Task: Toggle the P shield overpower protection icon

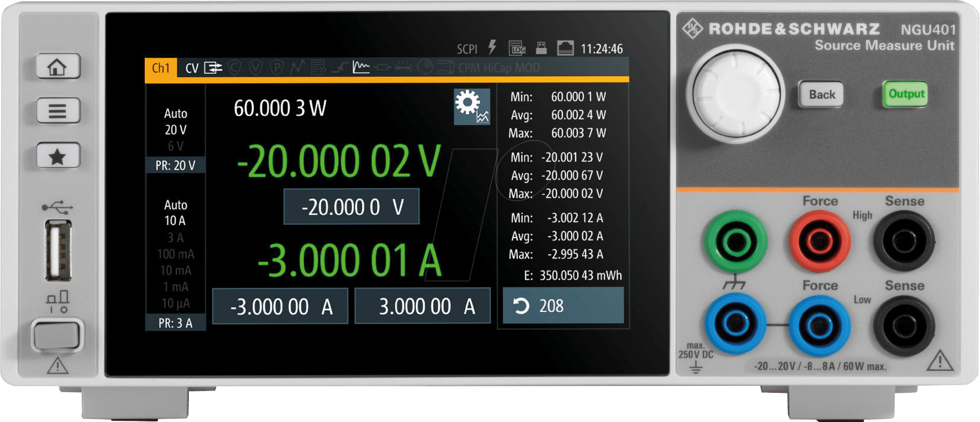Action: (x=276, y=68)
